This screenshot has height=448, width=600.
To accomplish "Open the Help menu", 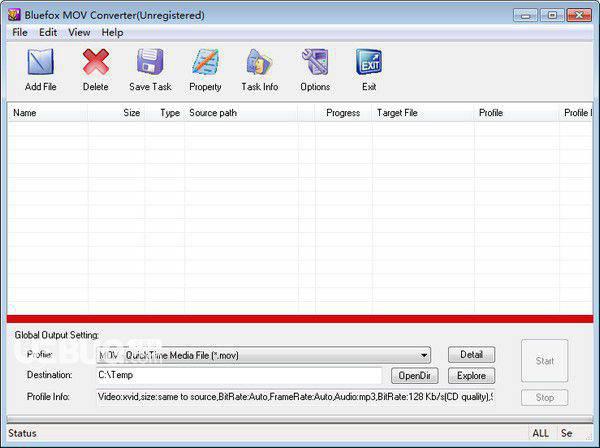I will point(112,33).
